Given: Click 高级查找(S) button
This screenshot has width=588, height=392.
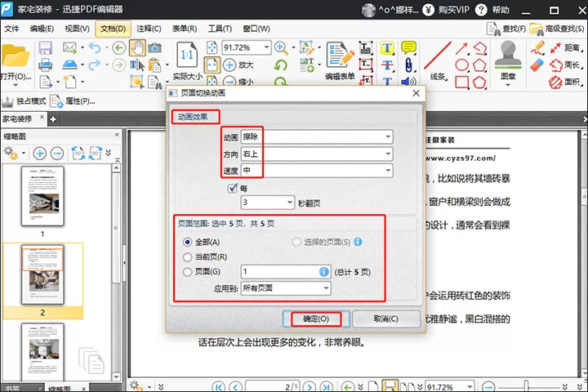Looking at the screenshot, I should click(556, 29).
